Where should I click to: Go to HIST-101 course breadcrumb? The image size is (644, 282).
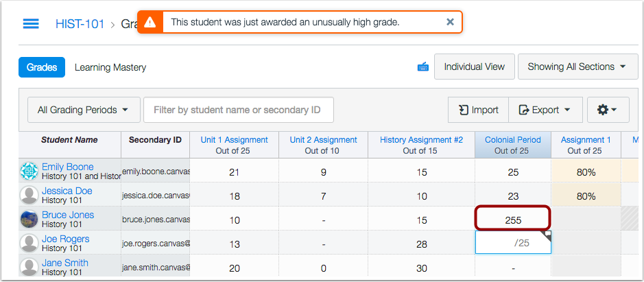coord(80,24)
